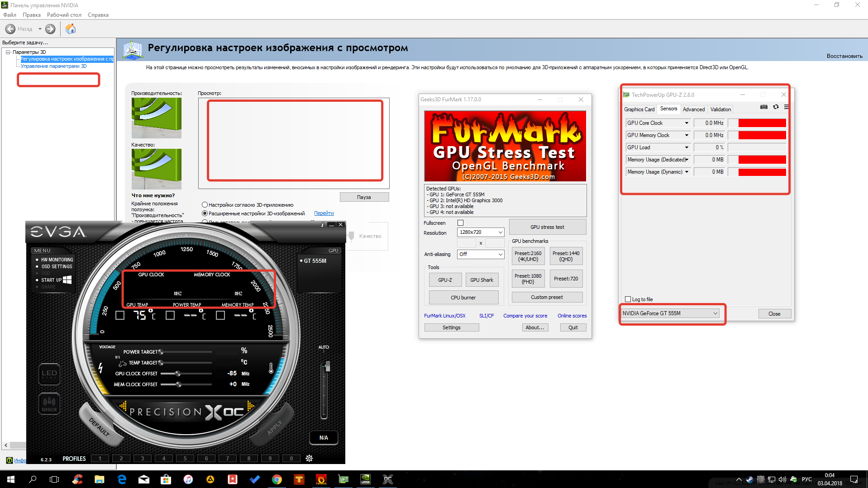Check the Log to file box in GPU-Z

[x=628, y=299]
